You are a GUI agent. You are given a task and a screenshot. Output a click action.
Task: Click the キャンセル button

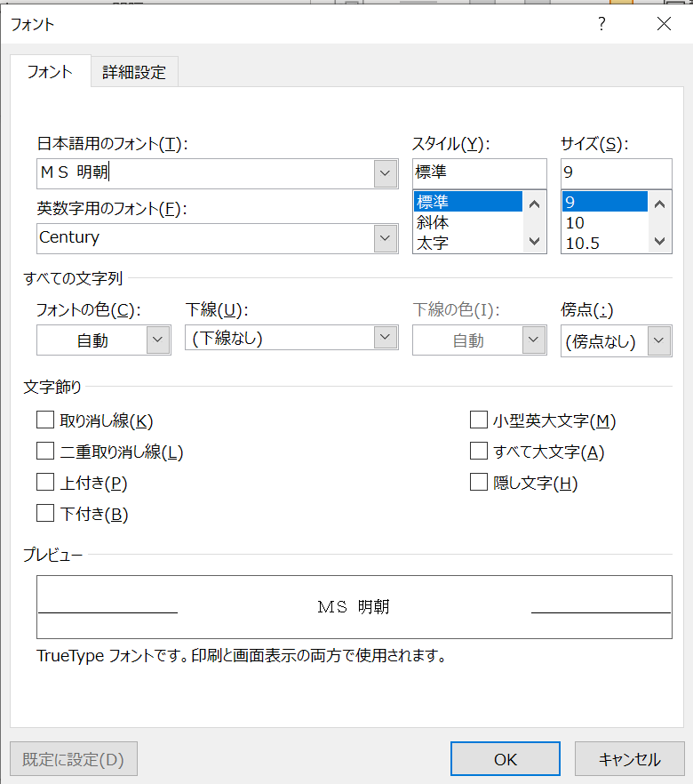(629, 758)
